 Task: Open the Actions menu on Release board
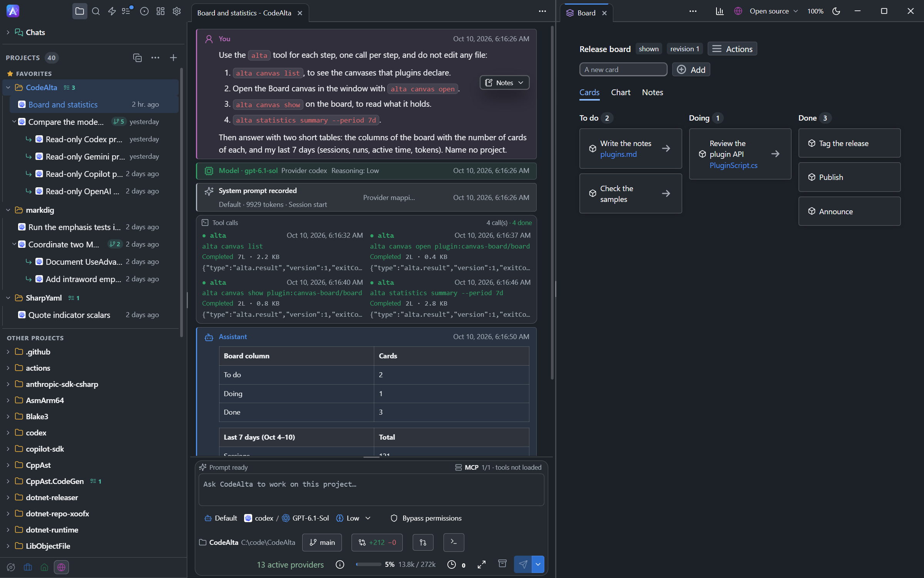click(x=732, y=49)
